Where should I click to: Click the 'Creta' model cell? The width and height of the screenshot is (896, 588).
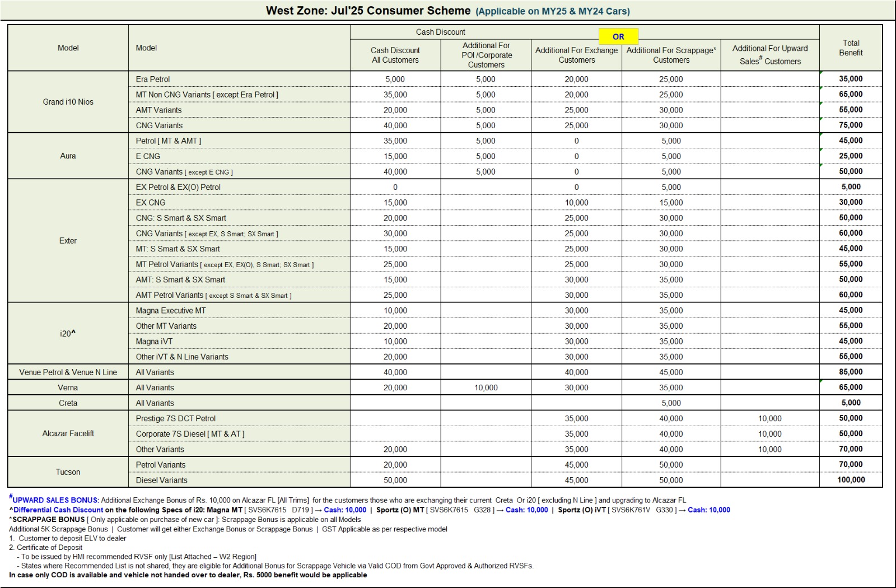coord(68,403)
